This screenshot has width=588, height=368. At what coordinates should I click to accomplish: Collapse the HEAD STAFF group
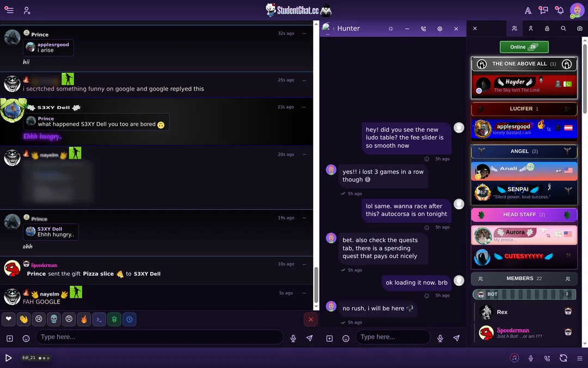tap(524, 215)
